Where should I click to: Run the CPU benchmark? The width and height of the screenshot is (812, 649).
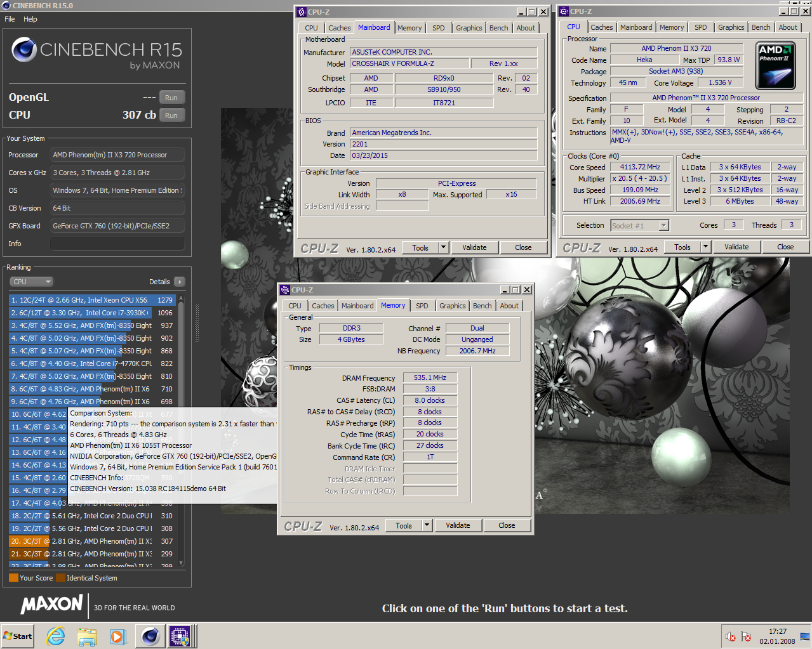coord(171,115)
